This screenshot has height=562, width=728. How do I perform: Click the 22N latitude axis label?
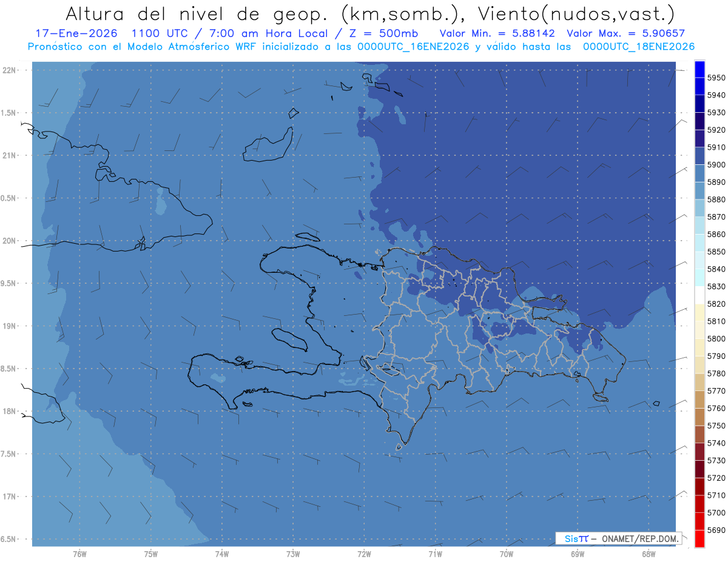[9, 70]
